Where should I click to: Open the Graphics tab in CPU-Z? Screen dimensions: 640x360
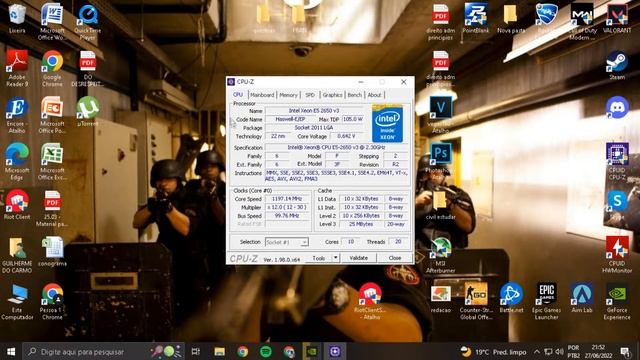click(x=332, y=95)
